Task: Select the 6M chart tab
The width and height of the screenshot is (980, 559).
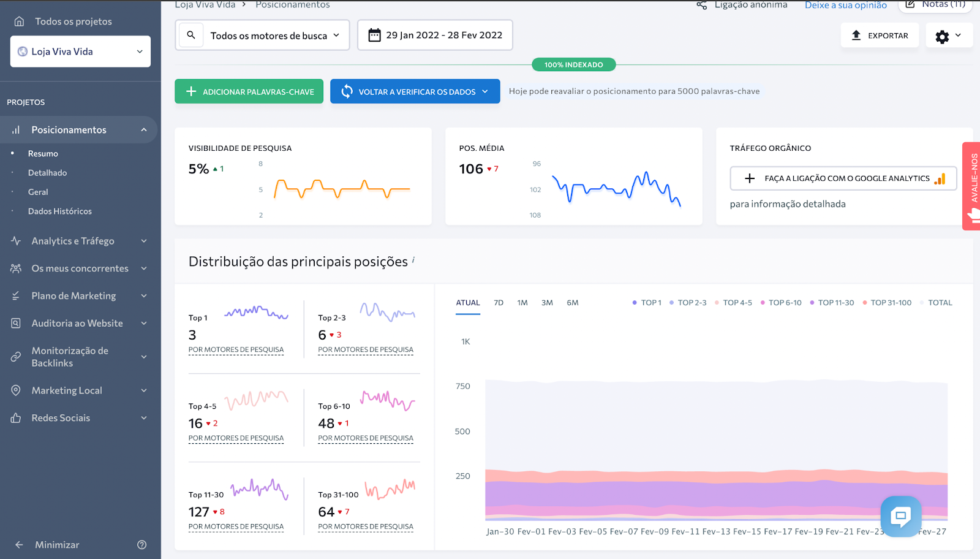Action: (573, 303)
